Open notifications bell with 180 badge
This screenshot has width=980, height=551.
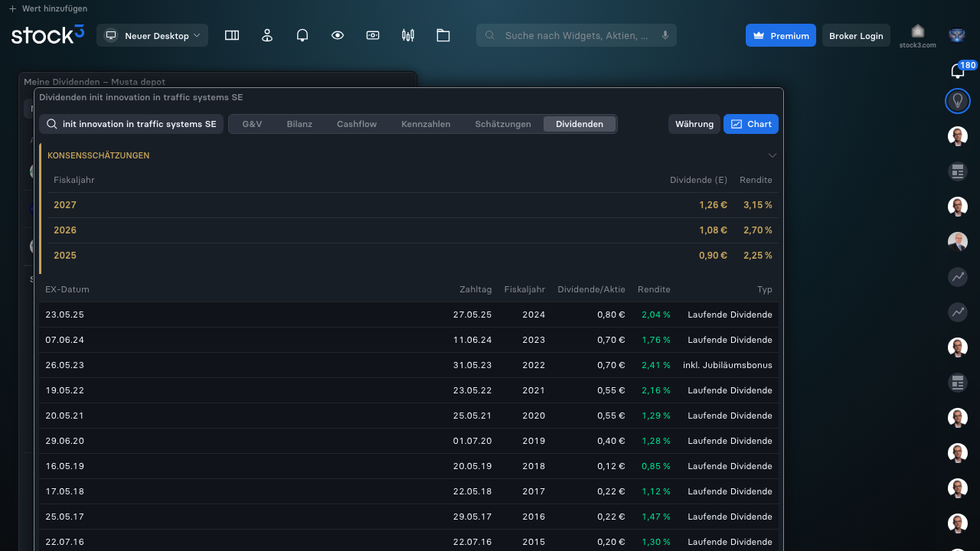(959, 70)
